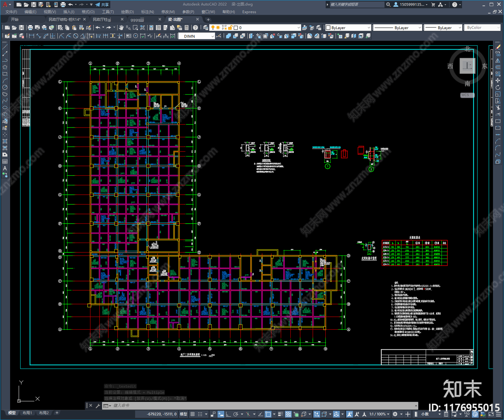Click the 上 face of the ViewCube
Image resolution: width=504 pixels, height=420 pixels.
point(467,66)
